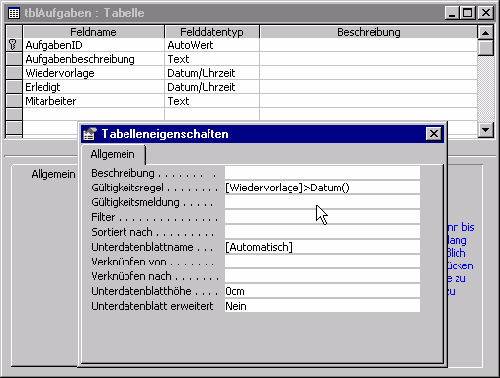500x378 pixels.
Task: Click the row selector for Erledigt
Action: pos(14,87)
